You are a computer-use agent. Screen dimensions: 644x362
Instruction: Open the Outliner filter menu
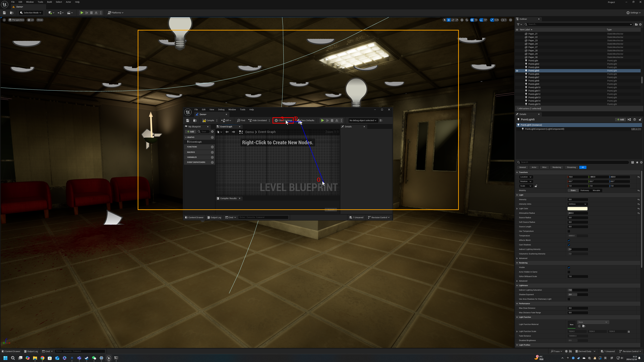(519, 24)
